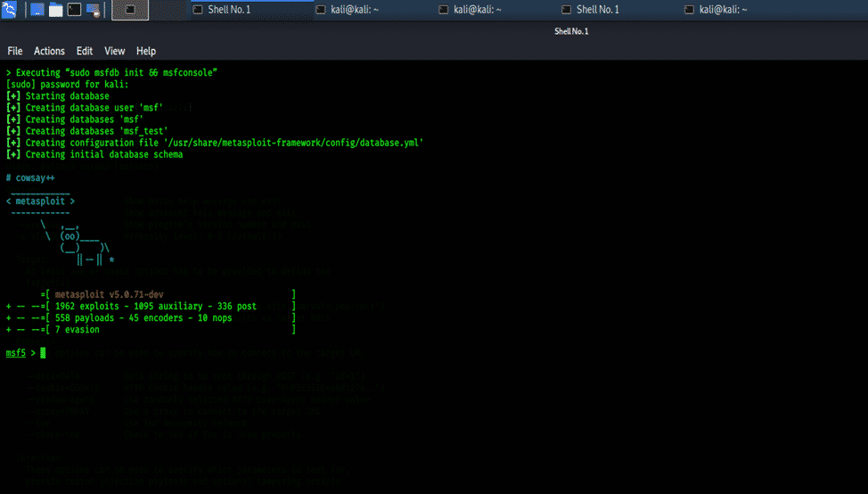The image size is (868, 494).
Task: Open the File menu
Action: pos(15,51)
